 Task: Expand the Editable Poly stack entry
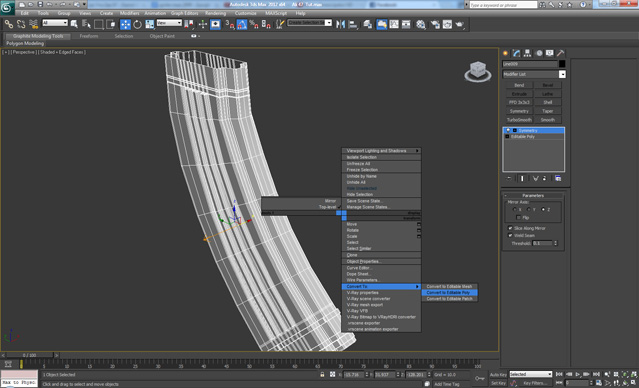click(x=507, y=137)
